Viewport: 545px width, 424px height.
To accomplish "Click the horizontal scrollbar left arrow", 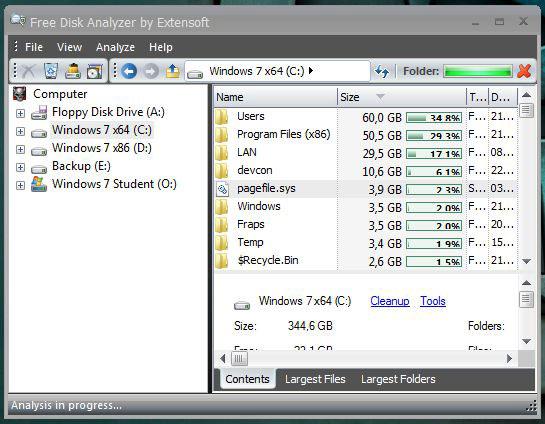I will [x=223, y=358].
